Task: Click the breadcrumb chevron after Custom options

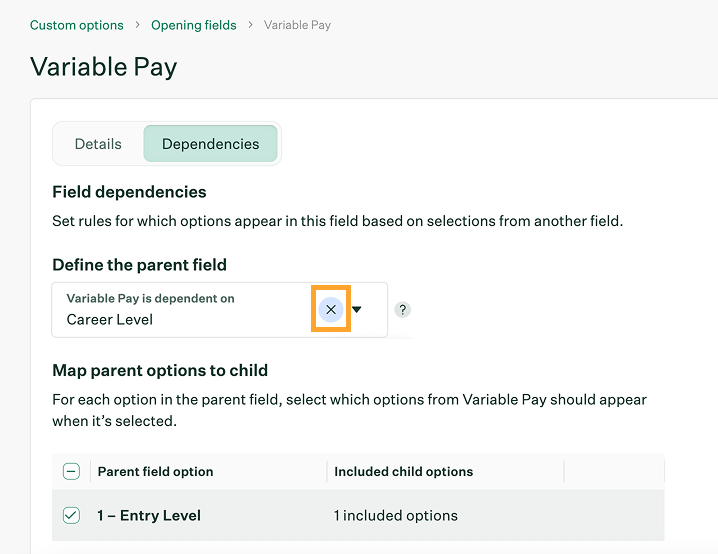Action: [x=137, y=25]
